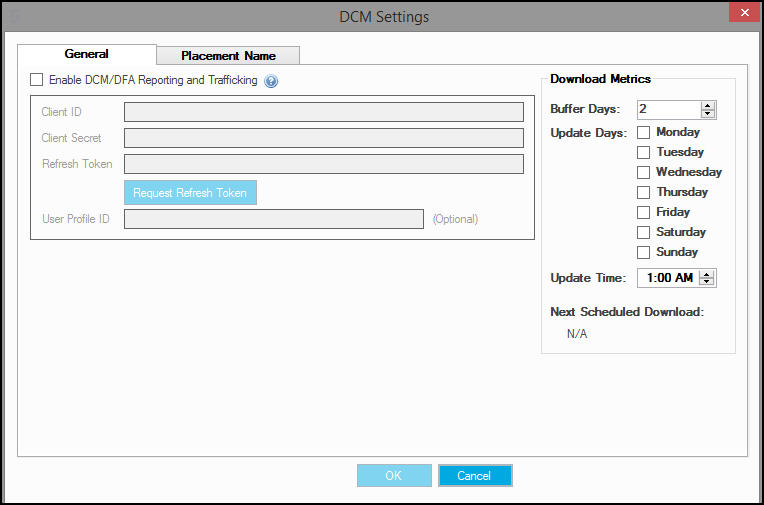This screenshot has height=505, width=764.
Task: Switch to the General tab
Action: tap(87, 54)
